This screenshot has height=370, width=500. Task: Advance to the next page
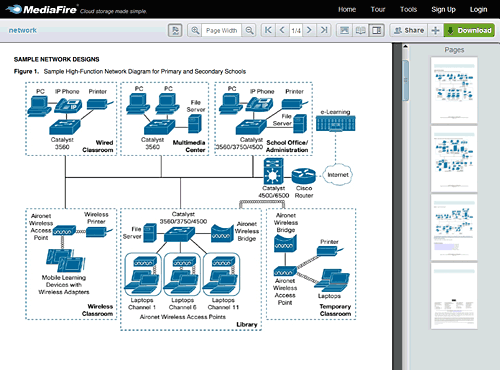click(309, 30)
